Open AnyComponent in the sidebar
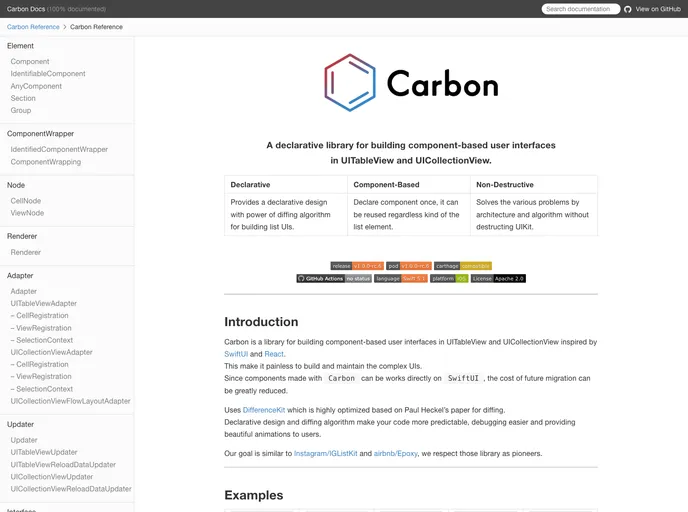The width and height of the screenshot is (688, 512). click(x=36, y=86)
